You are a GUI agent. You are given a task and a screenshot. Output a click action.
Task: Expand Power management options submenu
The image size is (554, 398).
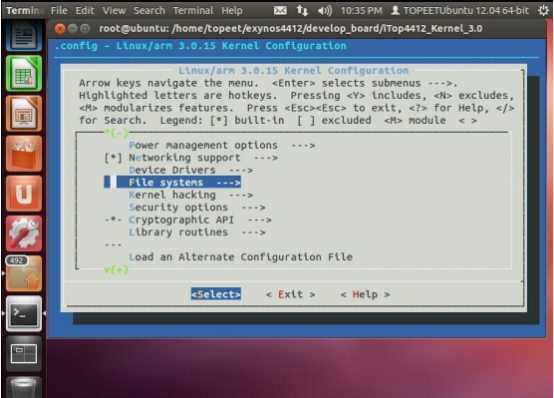(222, 145)
